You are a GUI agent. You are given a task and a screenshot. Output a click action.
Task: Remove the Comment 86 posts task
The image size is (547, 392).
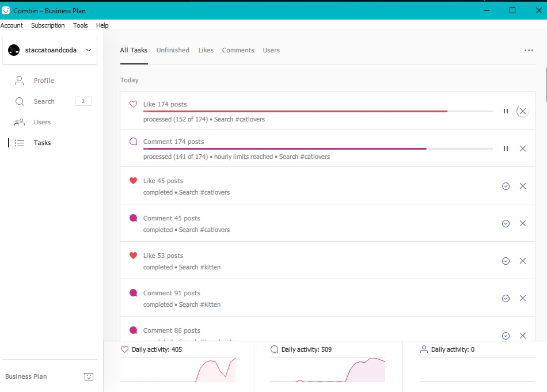523,336
